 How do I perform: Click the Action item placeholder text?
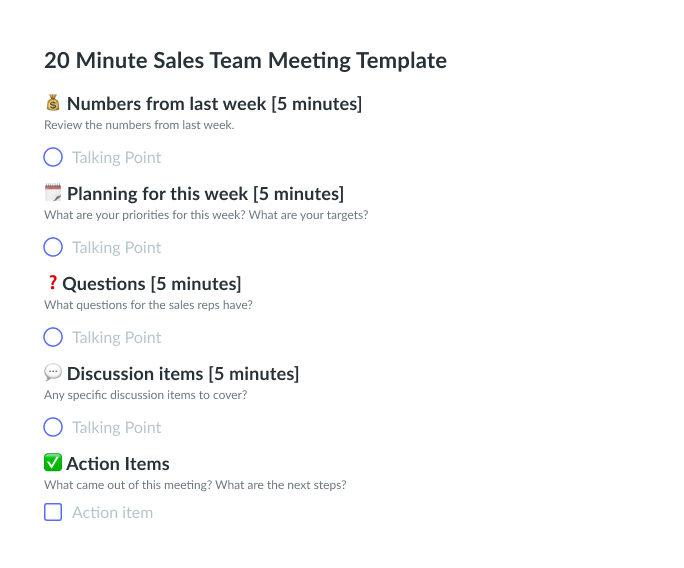(x=113, y=513)
